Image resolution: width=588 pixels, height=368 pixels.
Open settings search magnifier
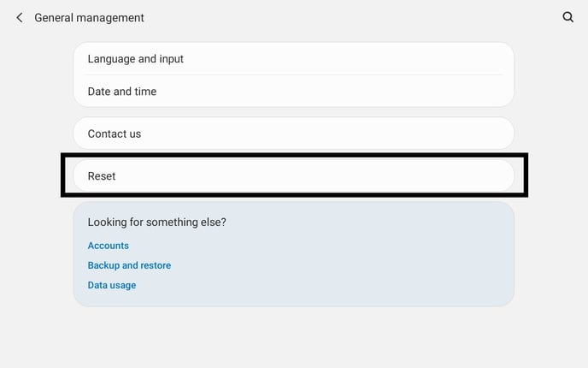point(568,17)
